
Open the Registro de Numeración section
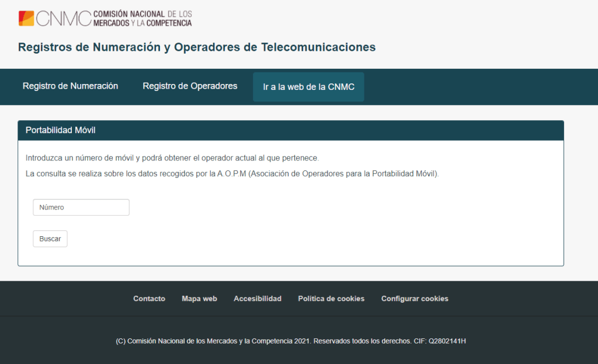coord(70,86)
